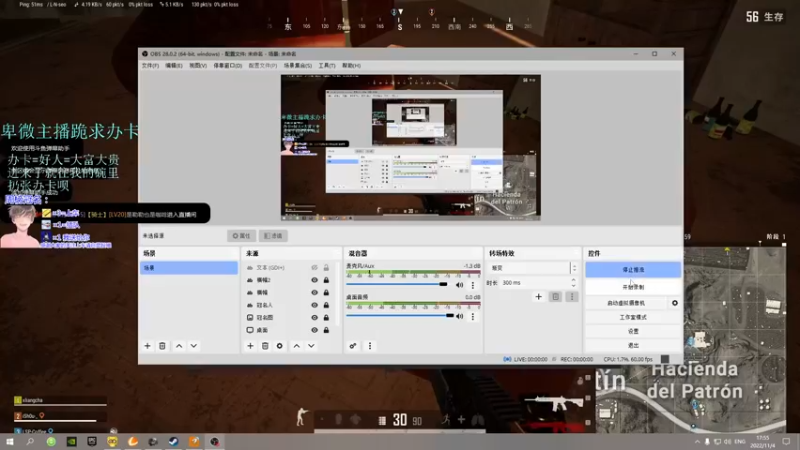The image size is (800, 450).
Task: Open the 编辑(E) menu
Action: click(173, 66)
